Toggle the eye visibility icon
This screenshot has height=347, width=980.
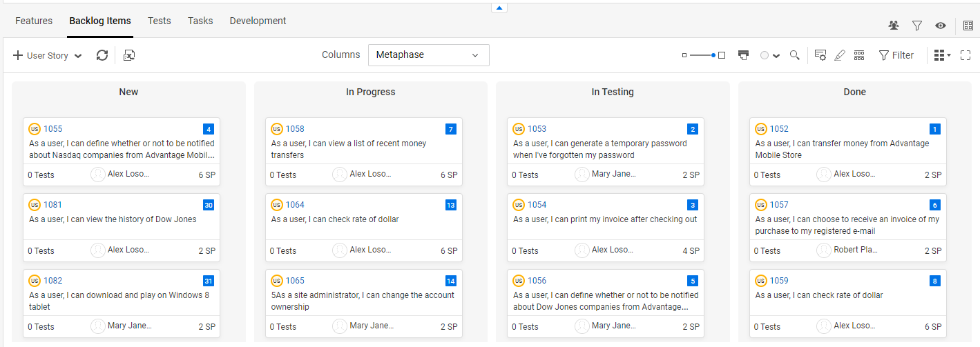(x=941, y=26)
